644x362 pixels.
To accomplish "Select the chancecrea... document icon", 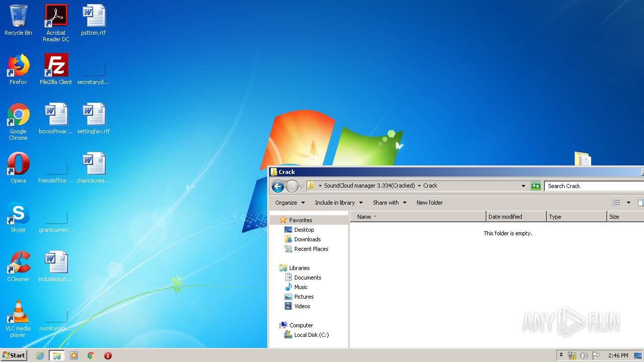I will tap(94, 168).
